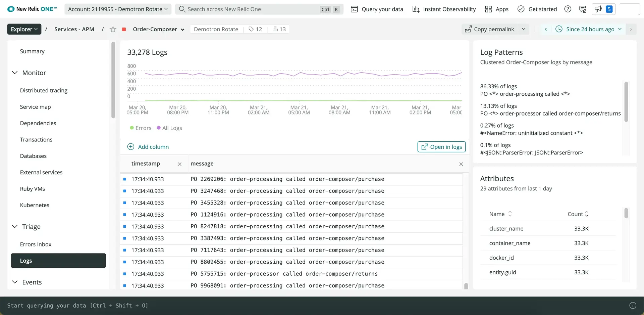644x315 pixels.
Task: Select Distributed tracing in the sidebar
Action: pos(44,90)
